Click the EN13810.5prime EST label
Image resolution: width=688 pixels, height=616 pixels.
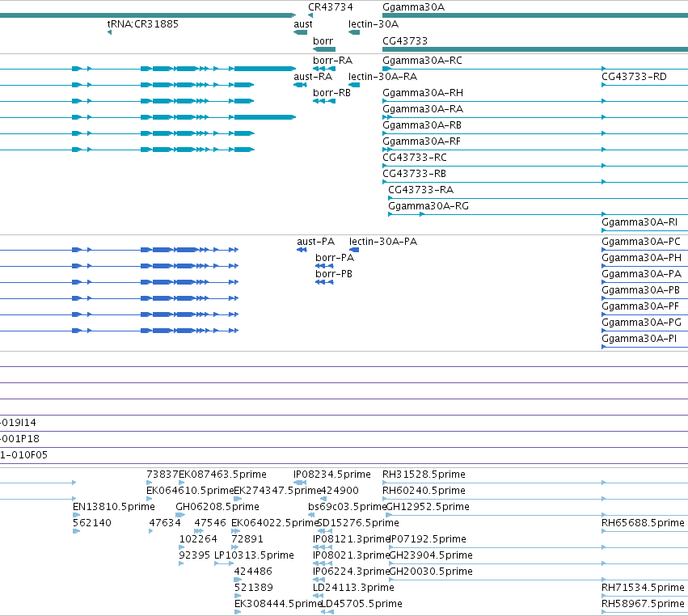[x=114, y=507]
